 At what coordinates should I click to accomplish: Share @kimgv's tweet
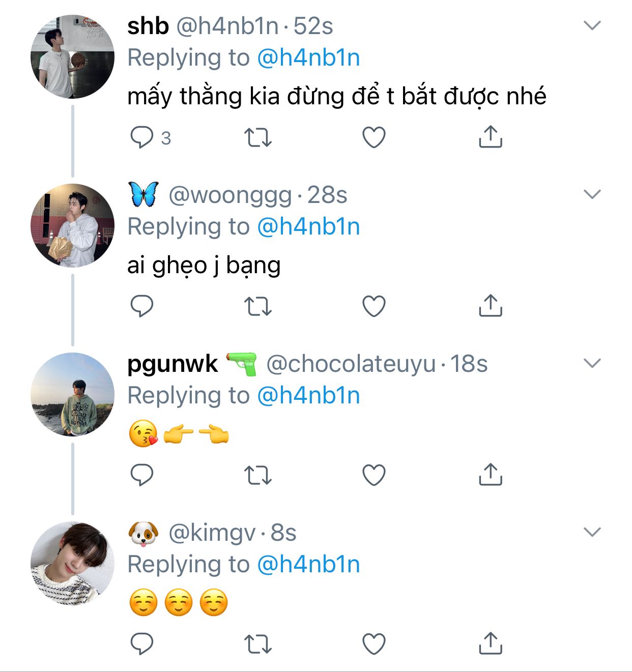tap(490, 644)
